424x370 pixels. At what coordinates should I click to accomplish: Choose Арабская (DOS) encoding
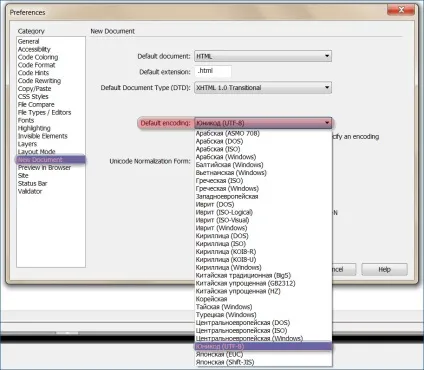[263, 141]
